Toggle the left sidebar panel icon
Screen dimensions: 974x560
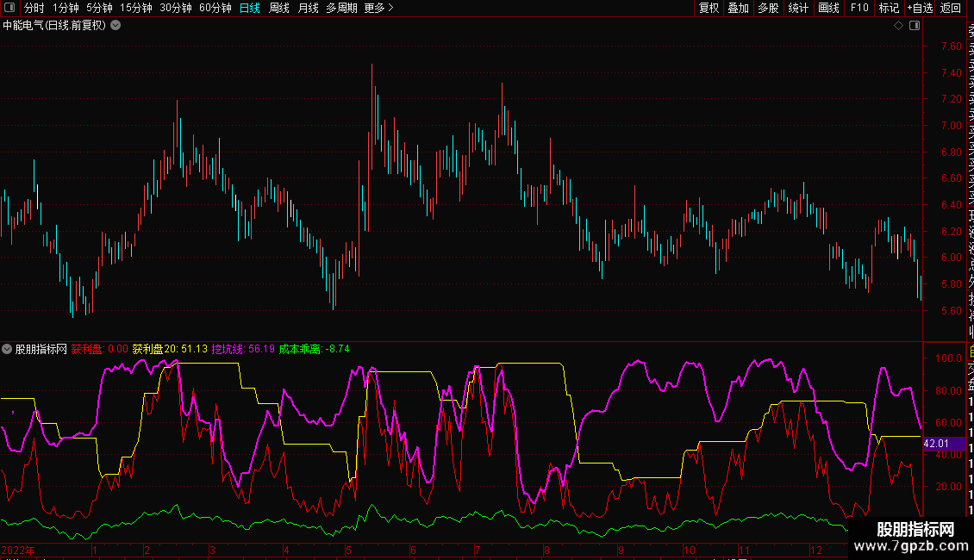click(x=9, y=8)
